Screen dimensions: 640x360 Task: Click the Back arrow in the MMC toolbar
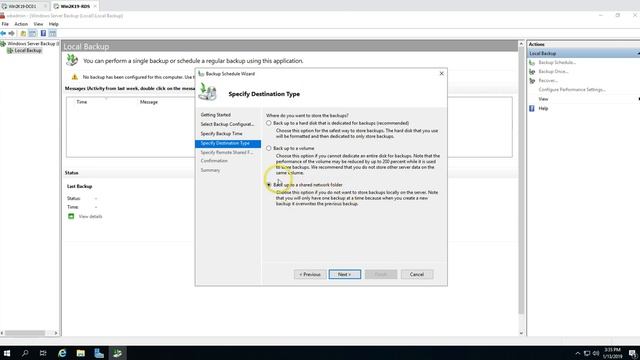click(3, 33)
